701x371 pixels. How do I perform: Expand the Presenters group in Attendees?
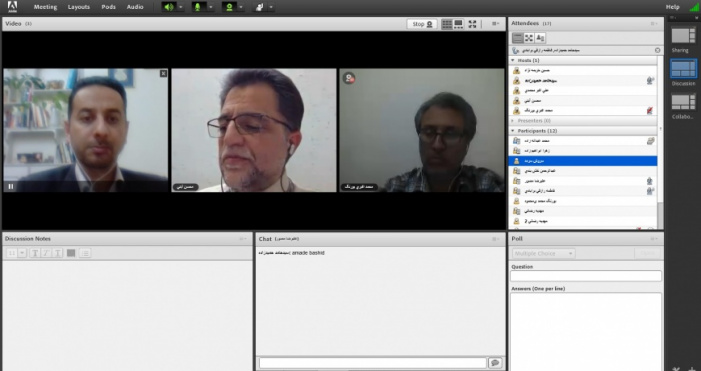[513, 121]
